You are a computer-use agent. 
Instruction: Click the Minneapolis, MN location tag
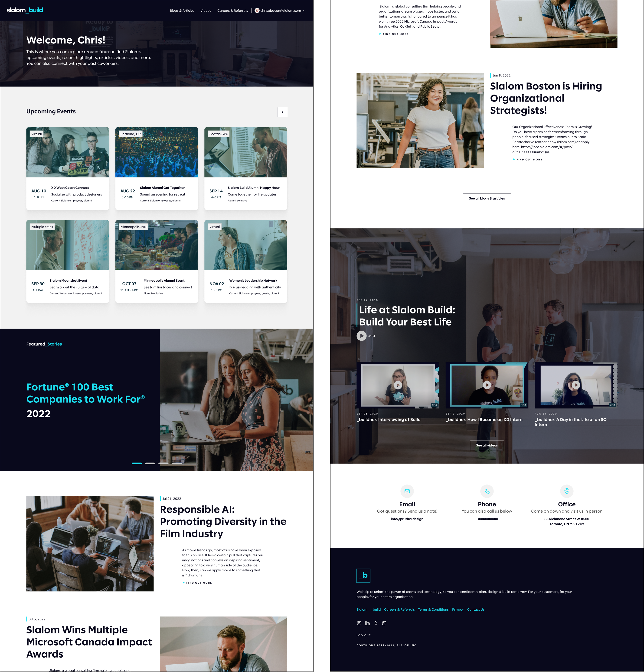point(133,227)
